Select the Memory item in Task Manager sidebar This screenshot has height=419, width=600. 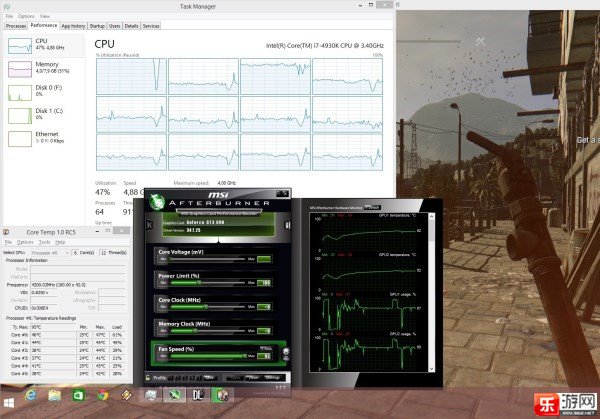pyautogui.click(x=44, y=69)
